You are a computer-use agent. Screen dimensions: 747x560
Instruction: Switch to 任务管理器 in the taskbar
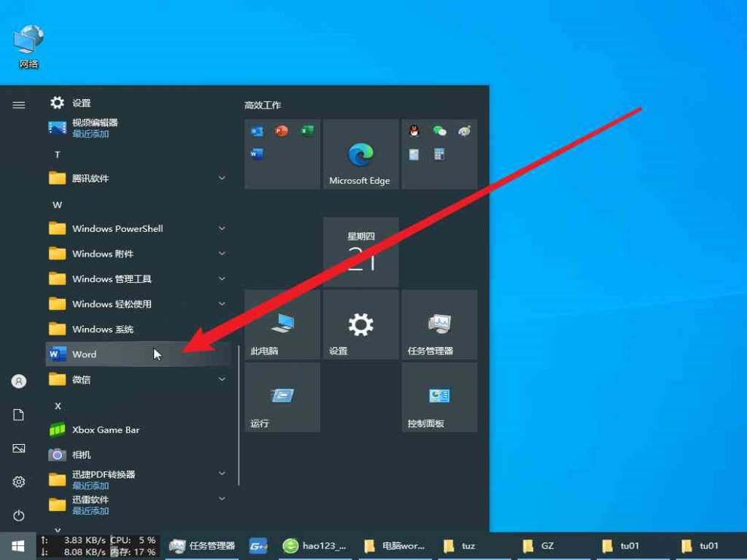[204, 546]
